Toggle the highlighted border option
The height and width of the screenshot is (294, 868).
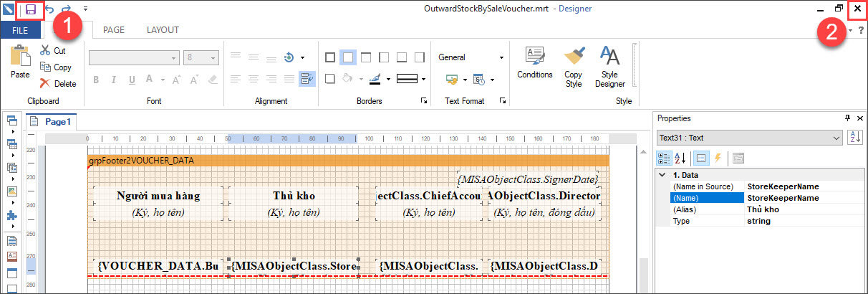(348, 57)
